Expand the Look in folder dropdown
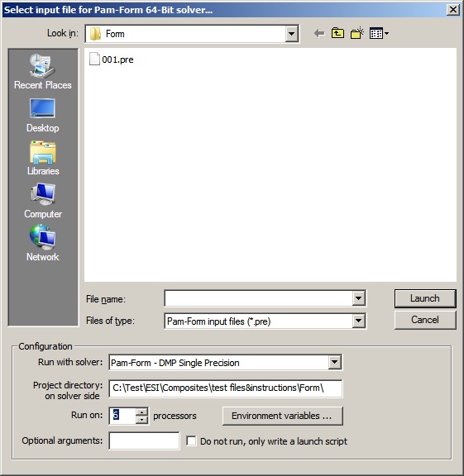Image resolution: width=464 pixels, height=476 pixels. tap(291, 34)
